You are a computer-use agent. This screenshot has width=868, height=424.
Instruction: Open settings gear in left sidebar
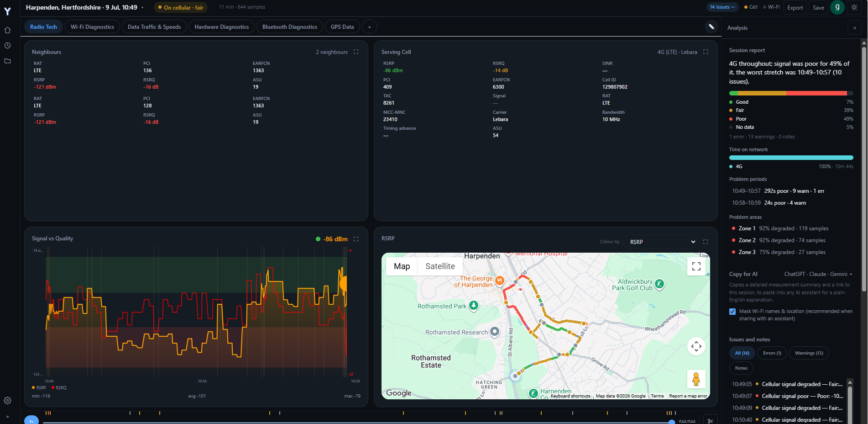click(7, 401)
